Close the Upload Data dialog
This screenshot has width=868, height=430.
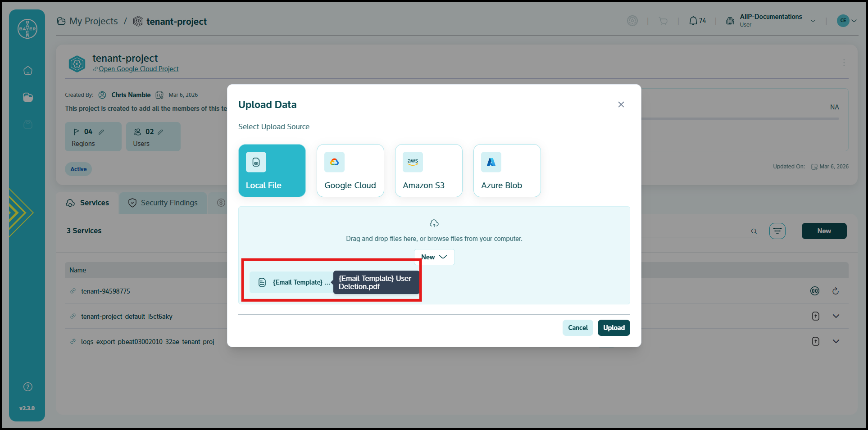[x=621, y=104]
